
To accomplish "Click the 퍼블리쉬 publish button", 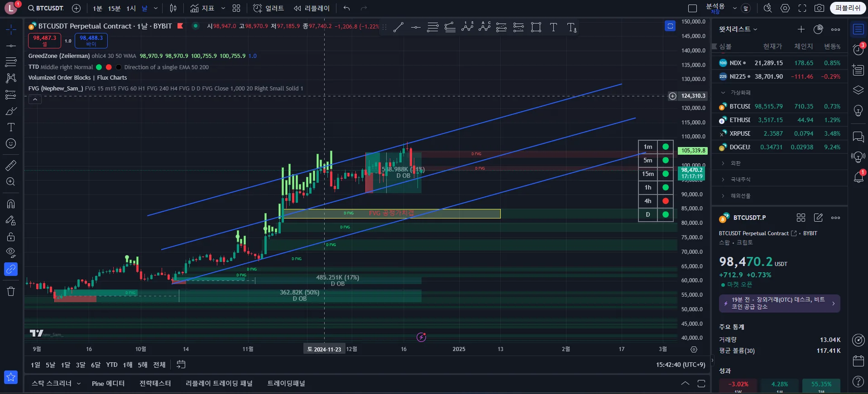I will 848,8.
